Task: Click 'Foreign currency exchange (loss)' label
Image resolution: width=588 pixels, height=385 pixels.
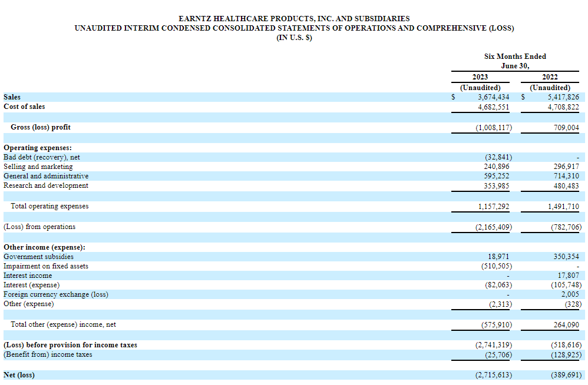Action: 56,294
